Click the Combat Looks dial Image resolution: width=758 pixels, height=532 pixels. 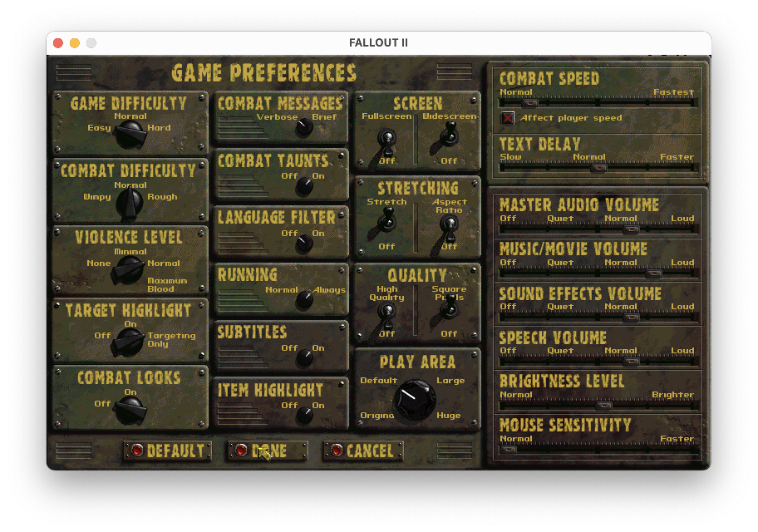[x=130, y=406]
